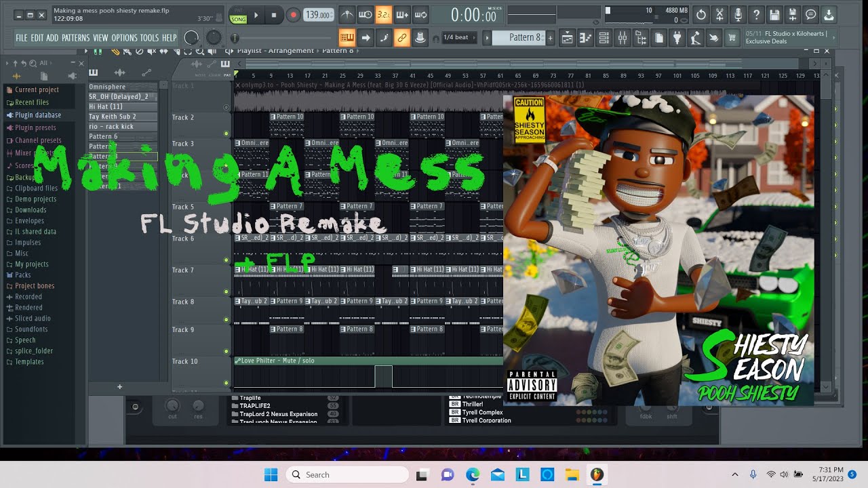Viewport: 868px width, 488px height.
Task: Open the PATTERNS menu
Action: tap(75, 38)
